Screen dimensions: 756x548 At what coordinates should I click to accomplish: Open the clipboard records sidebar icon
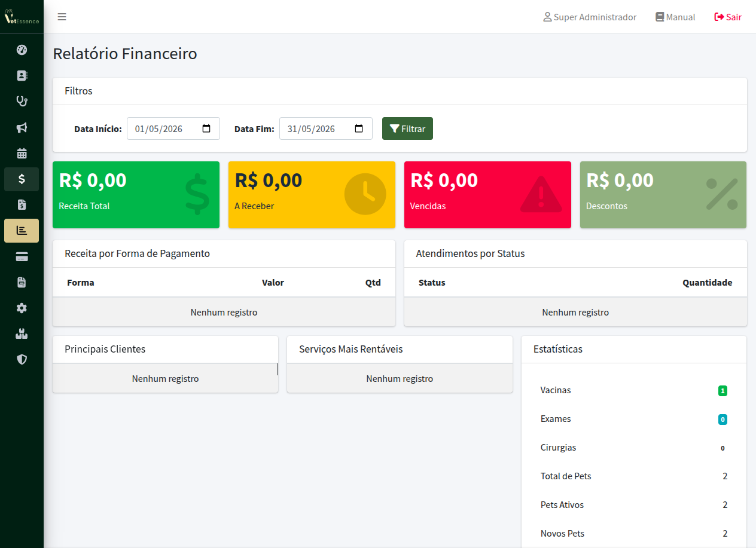point(22,282)
